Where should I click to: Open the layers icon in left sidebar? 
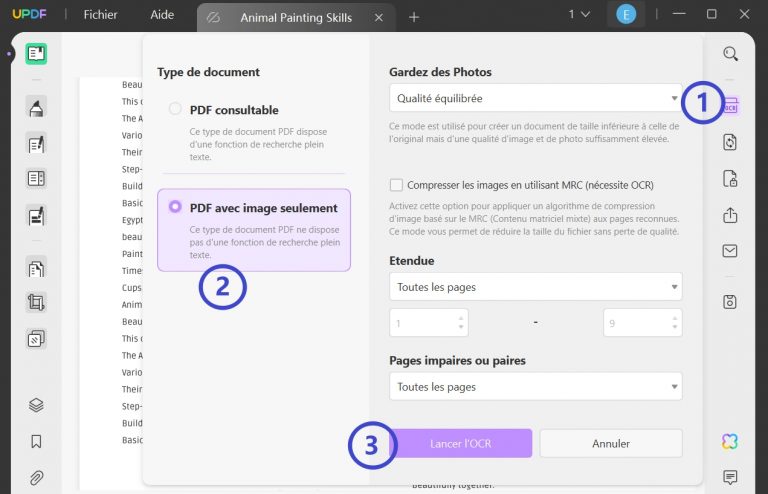(37, 405)
